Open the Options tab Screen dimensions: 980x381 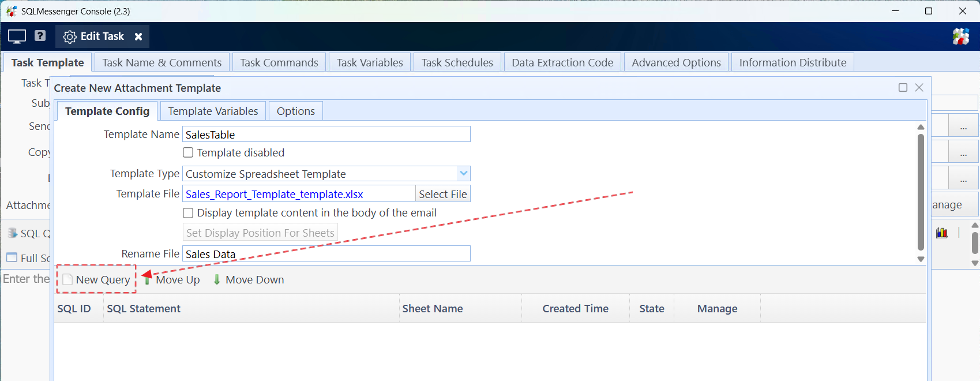tap(296, 111)
